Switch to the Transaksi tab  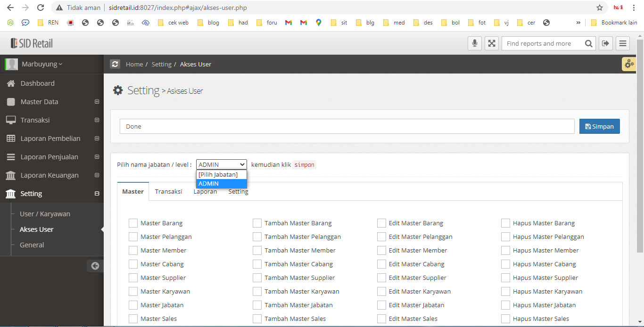coord(168,191)
